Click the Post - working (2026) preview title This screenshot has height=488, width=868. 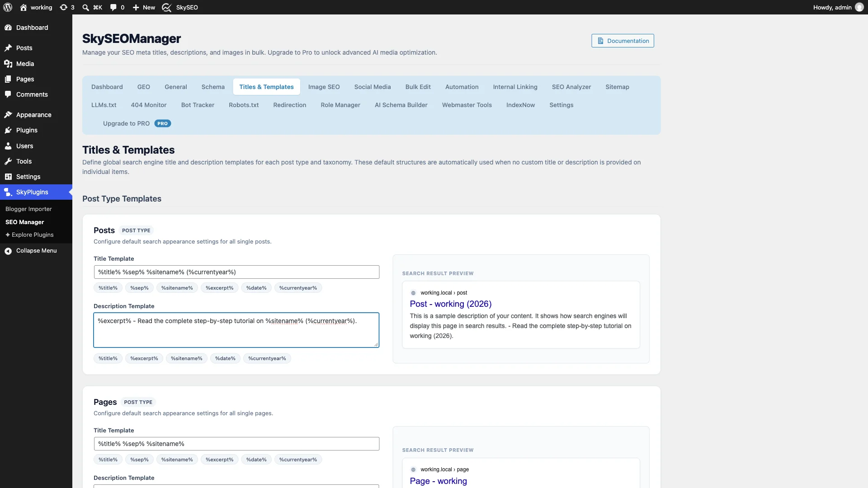pyautogui.click(x=451, y=304)
